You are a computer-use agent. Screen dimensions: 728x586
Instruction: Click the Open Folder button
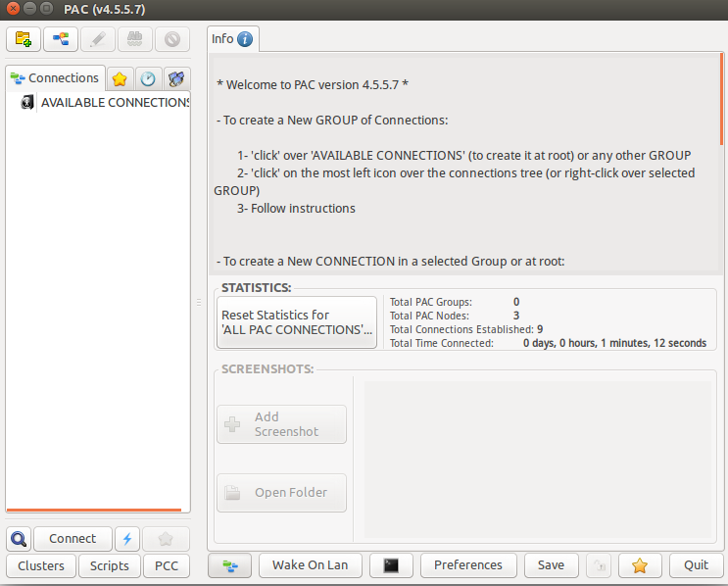click(281, 493)
